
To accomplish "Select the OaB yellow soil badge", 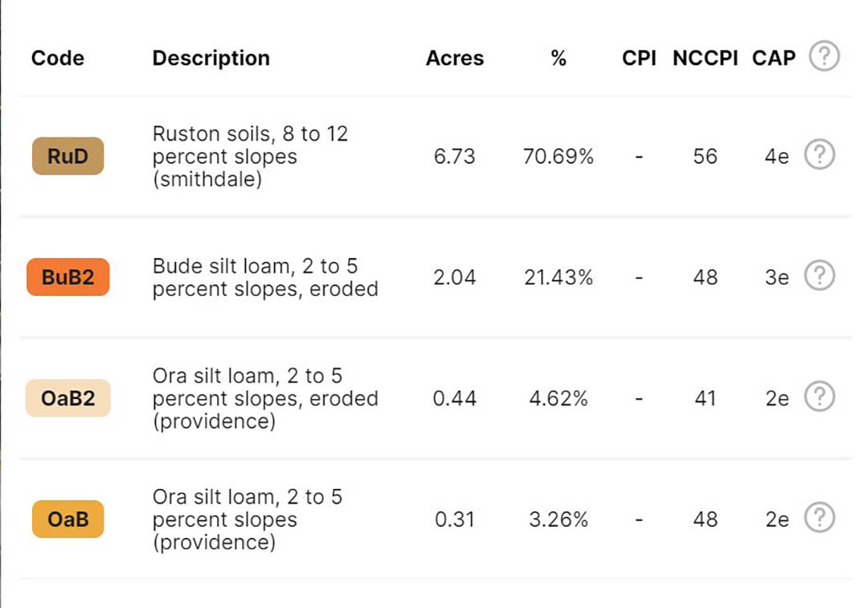I will 68,519.
